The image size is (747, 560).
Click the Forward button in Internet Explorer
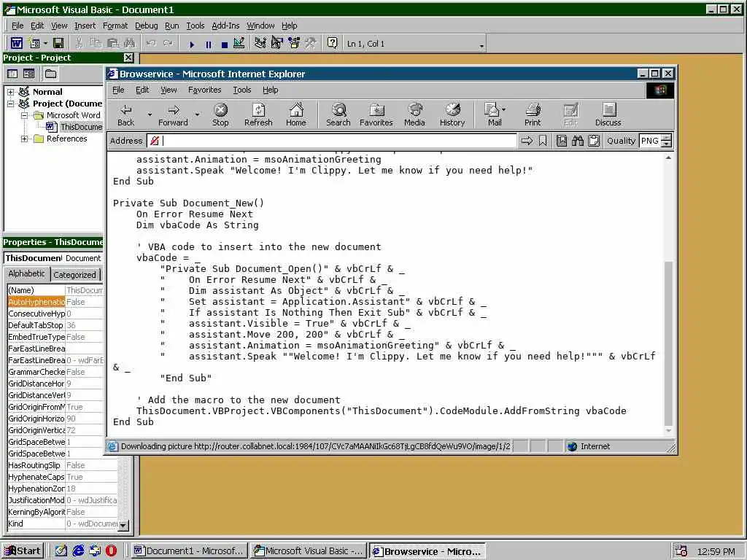[173, 115]
